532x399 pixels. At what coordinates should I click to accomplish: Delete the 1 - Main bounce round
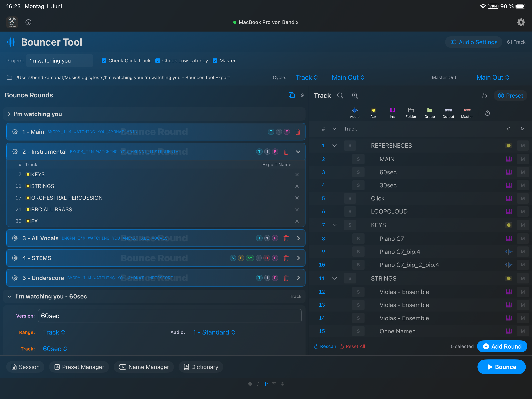coord(298,132)
